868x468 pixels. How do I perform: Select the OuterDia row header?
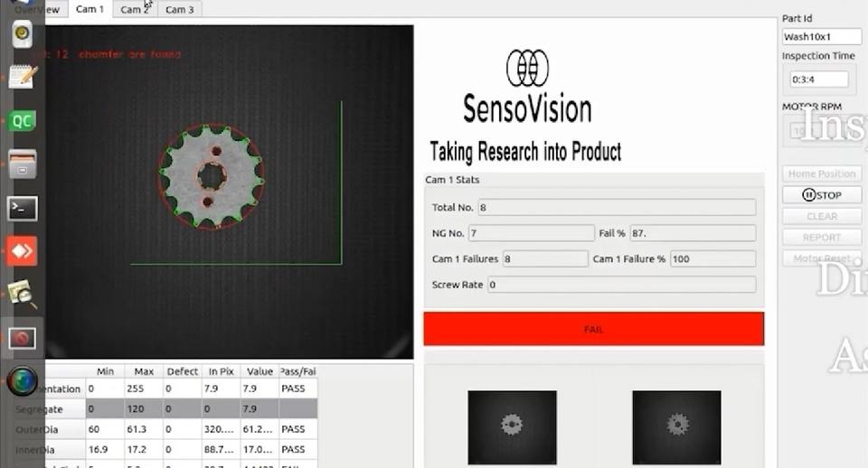[x=49, y=429]
